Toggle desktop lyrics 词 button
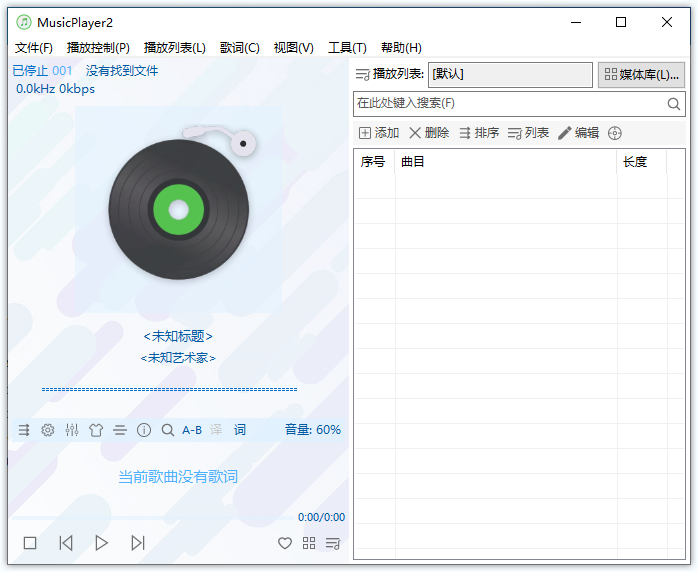The height and width of the screenshot is (572, 698). (x=239, y=430)
